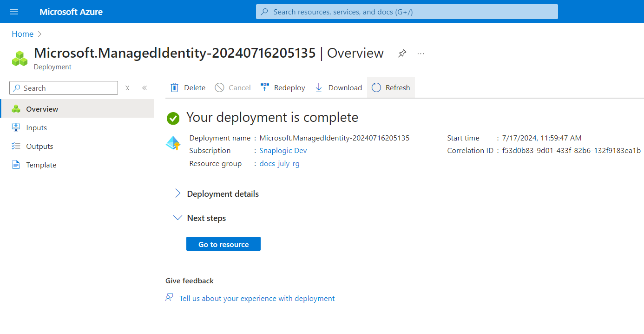
Task: Open the docs-july-rg resource group link
Action: [279, 164]
